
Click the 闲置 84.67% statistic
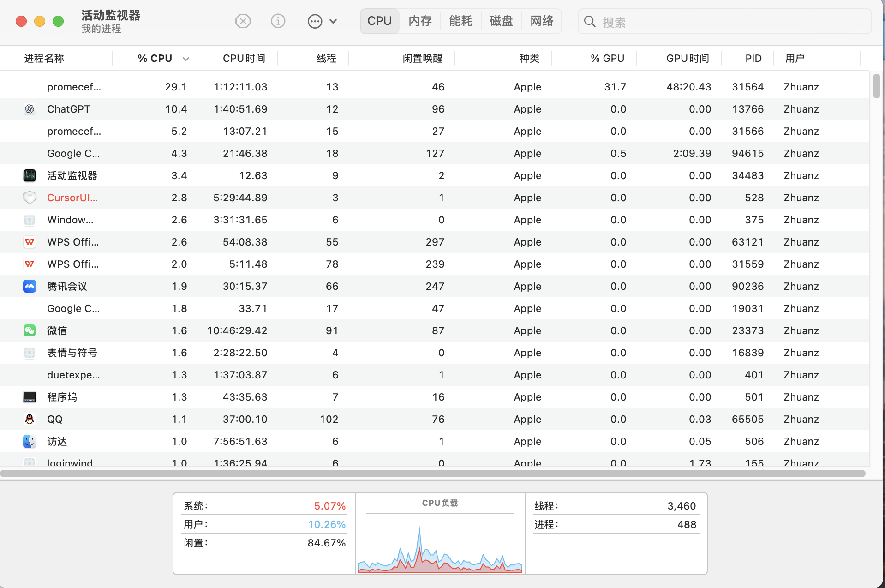pos(264,543)
